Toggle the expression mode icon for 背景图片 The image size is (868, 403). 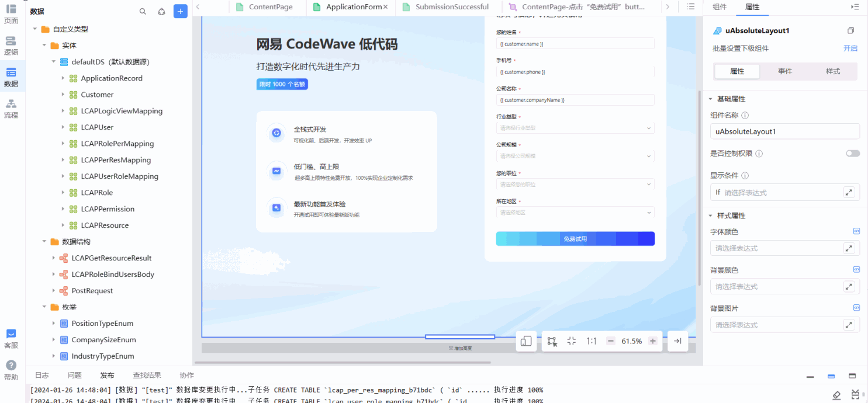pyautogui.click(x=856, y=308)
